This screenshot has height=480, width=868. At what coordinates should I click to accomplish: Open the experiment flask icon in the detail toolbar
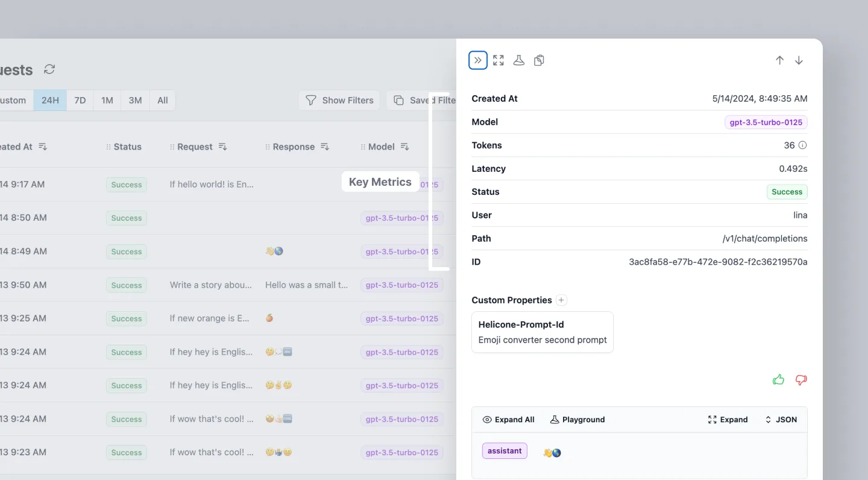click(519, 60)
